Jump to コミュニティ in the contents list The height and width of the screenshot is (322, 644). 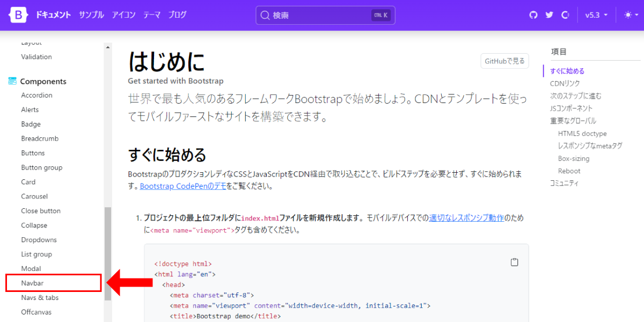(x=565, y=184)
